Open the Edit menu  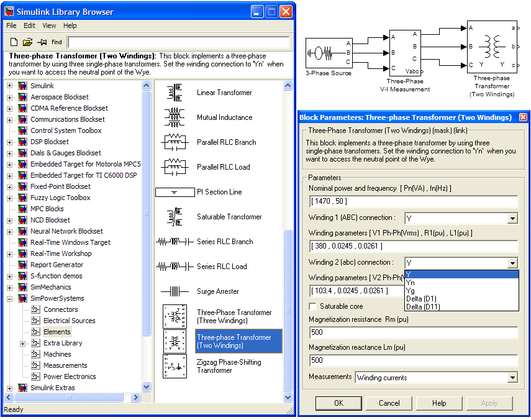(x=29, y=25)
